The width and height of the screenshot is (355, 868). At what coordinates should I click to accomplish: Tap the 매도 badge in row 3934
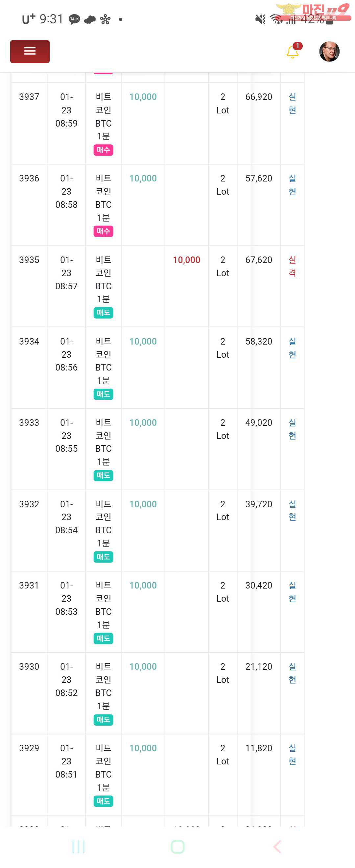click(x=103, y=394)
